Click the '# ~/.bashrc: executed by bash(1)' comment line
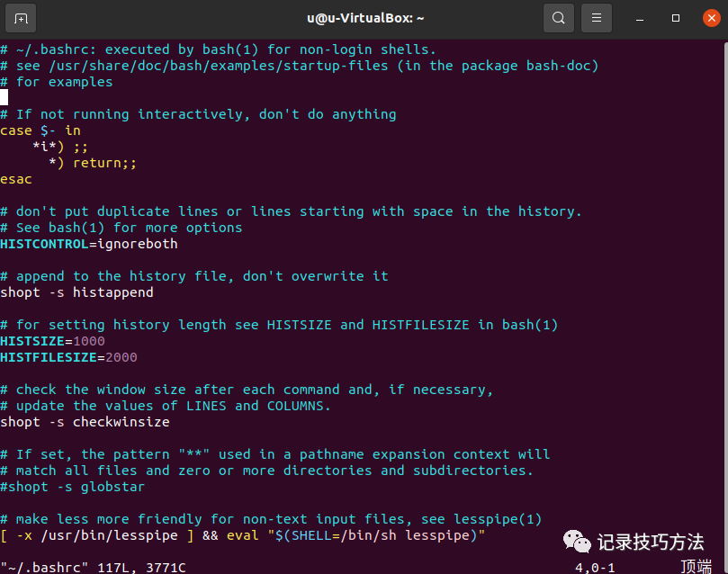The height and width of the screenshot is (574, 728). point(218,49)
